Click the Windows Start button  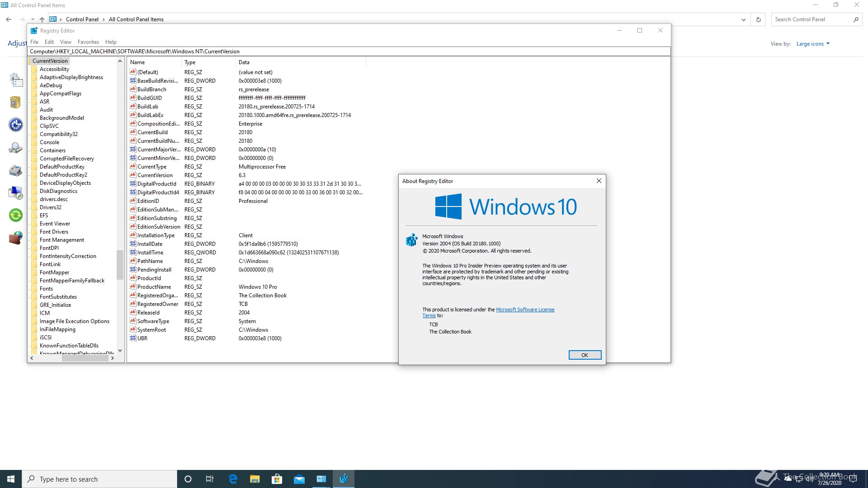[x=11, y=479]
